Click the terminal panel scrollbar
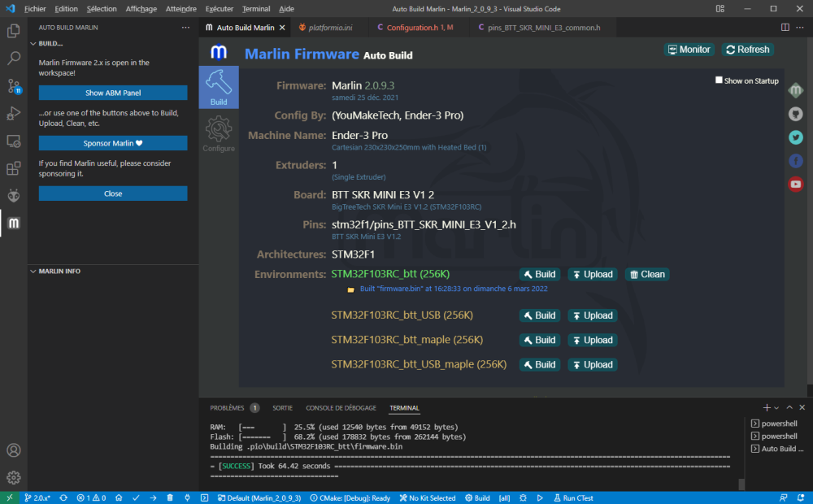Viewport: 813px width, 504px height. (741, 484)
